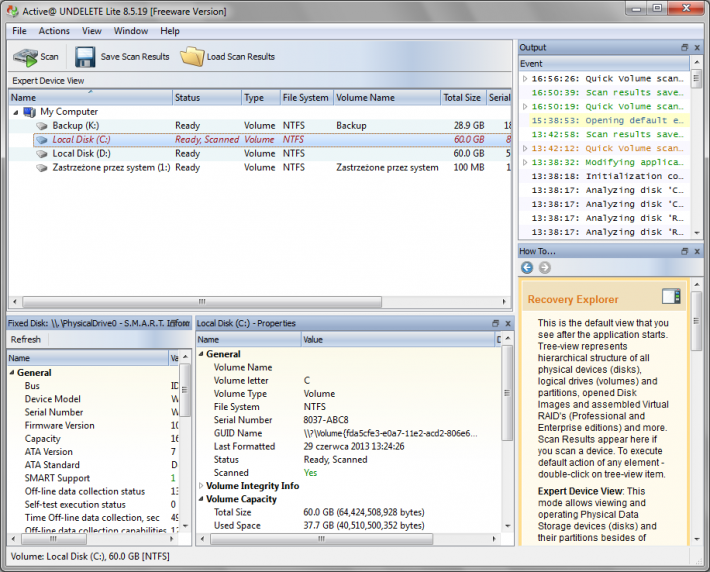Click the Scan disk icon in the toolbar
710x572 pixels.
(x=25, y=57)
